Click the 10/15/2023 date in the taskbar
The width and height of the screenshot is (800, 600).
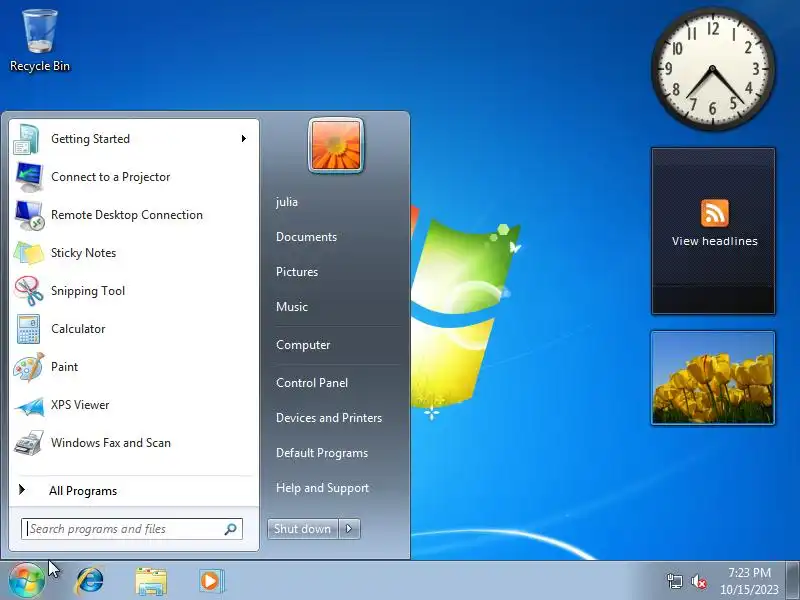pyautogui.click(x=749, y=590)
